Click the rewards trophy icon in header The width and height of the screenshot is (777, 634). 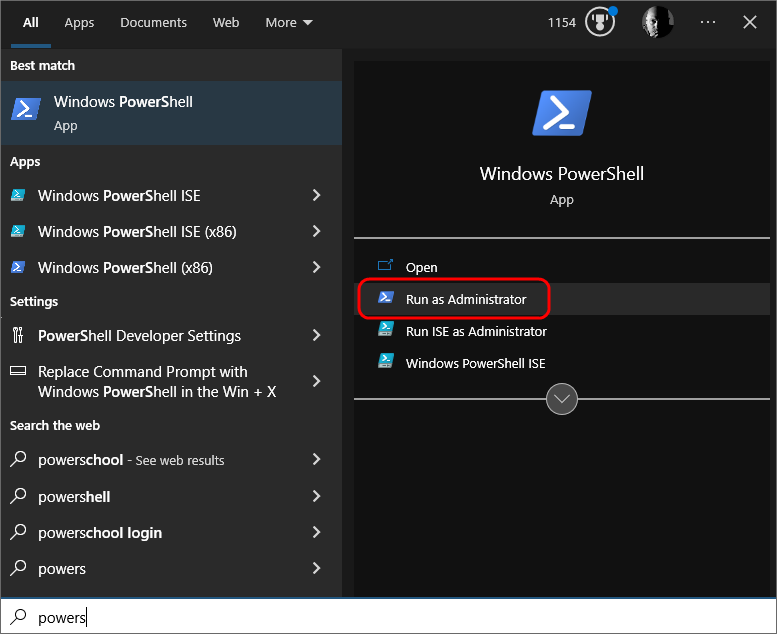pos(601,22)
